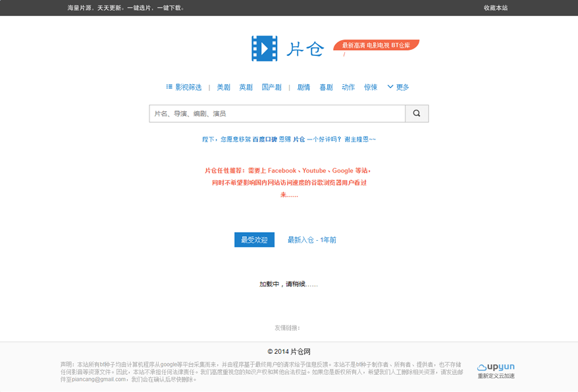
Task: Select the 美剧 category
Action: point(224,87)
